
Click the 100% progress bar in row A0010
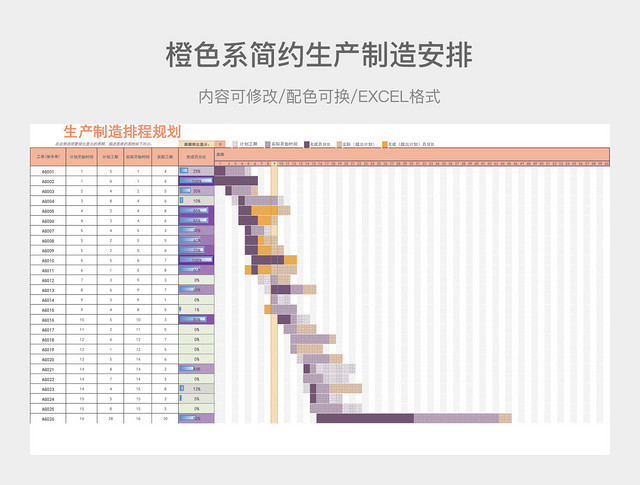coord(196,260)
